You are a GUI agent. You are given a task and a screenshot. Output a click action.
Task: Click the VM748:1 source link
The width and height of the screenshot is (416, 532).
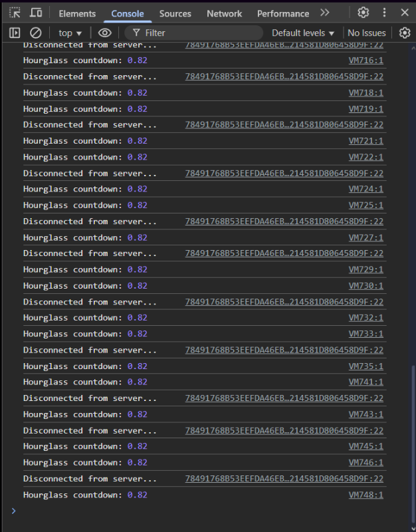pyautogui.click(x=365, y=495)
